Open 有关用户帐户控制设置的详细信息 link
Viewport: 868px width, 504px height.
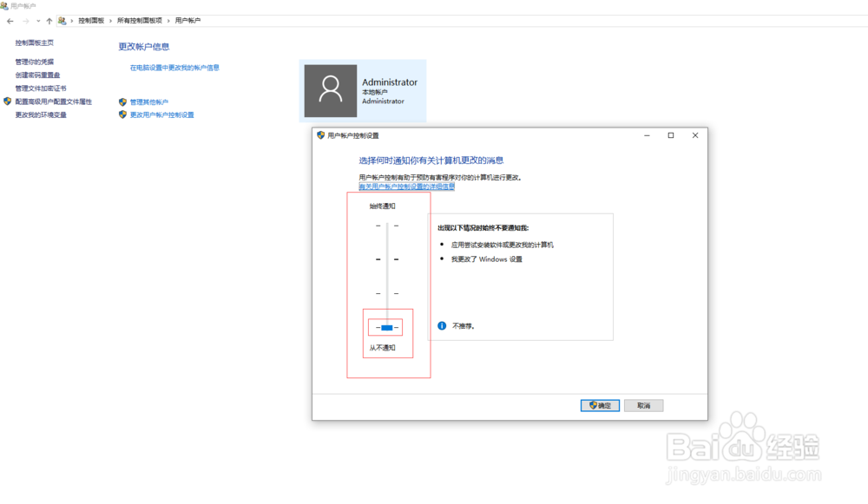pyautogui.click(x=406, y=187)
